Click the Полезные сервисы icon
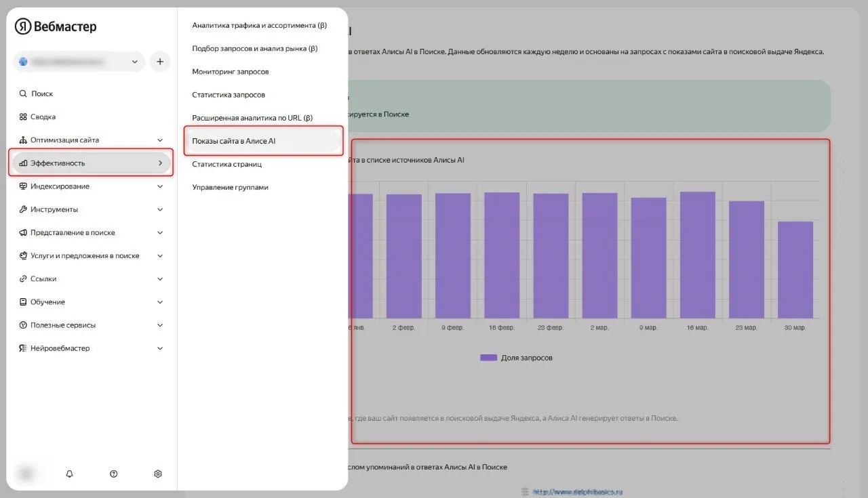This screenshot has width=868, height=498. click(23, 325)
